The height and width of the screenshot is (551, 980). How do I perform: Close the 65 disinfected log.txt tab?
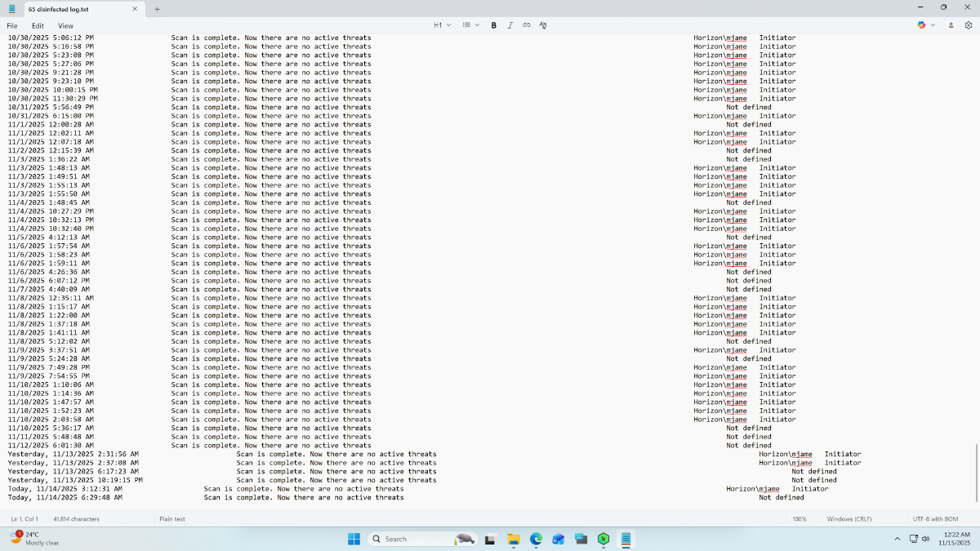coord(135,9)
